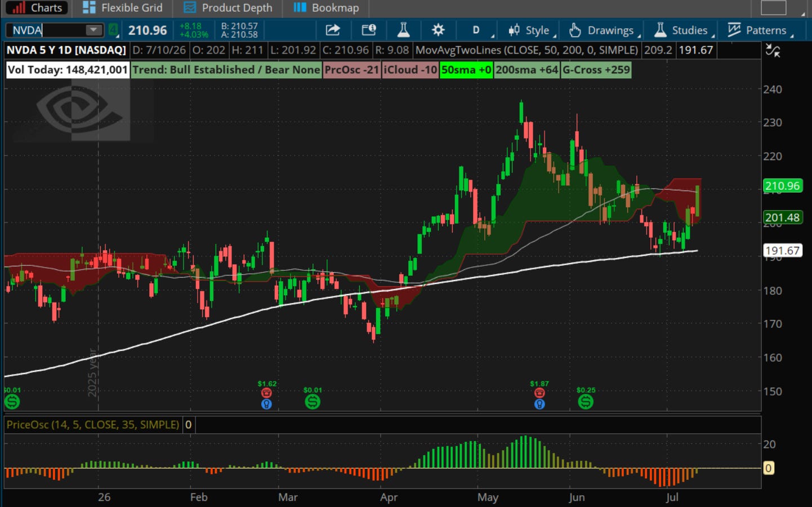The image size is (812, 507).
Task: Click the bid/ask quote B: 210.57 A: 210.58
Action: [x=239, y=30]
